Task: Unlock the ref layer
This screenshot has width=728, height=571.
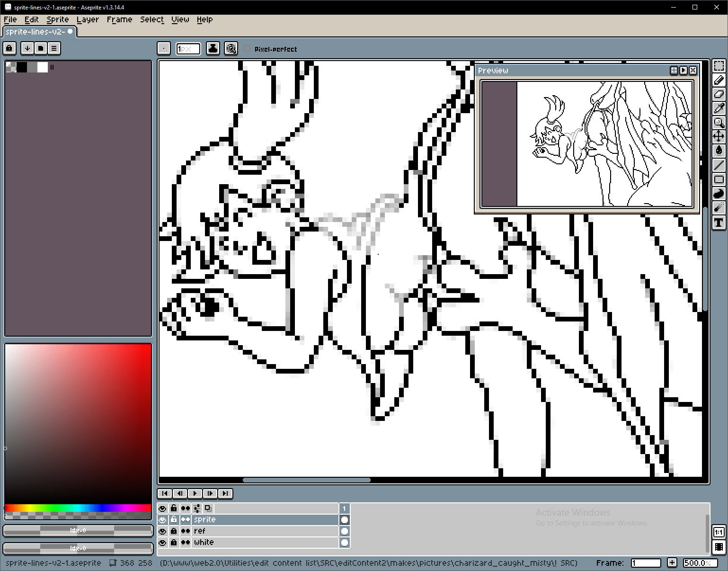Action: (x=174, y=531)
